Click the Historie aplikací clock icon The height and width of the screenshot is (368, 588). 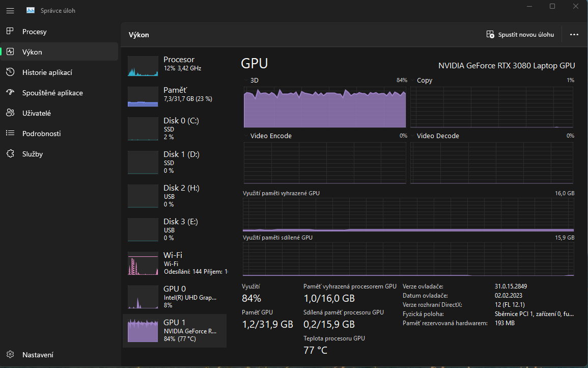(x=10, y=72)
